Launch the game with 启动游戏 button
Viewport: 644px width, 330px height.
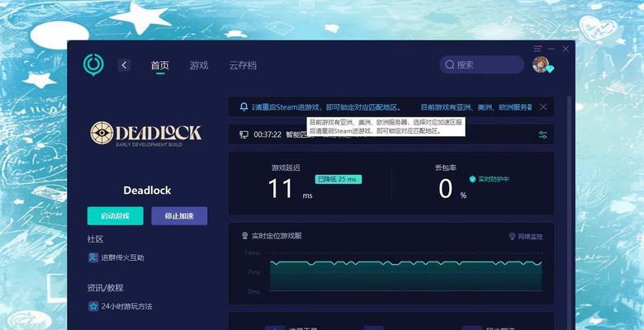pyautogui.click(x=116, y=216)
